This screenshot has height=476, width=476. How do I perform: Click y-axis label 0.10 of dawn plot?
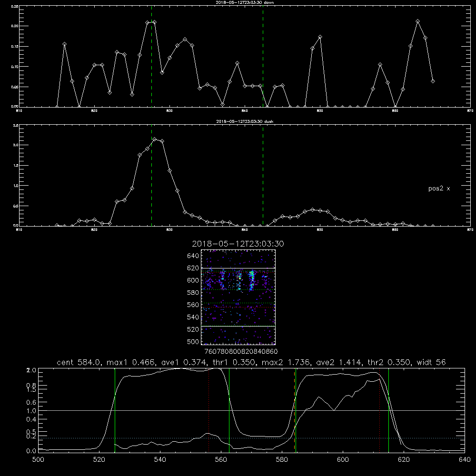coord(15,67)
